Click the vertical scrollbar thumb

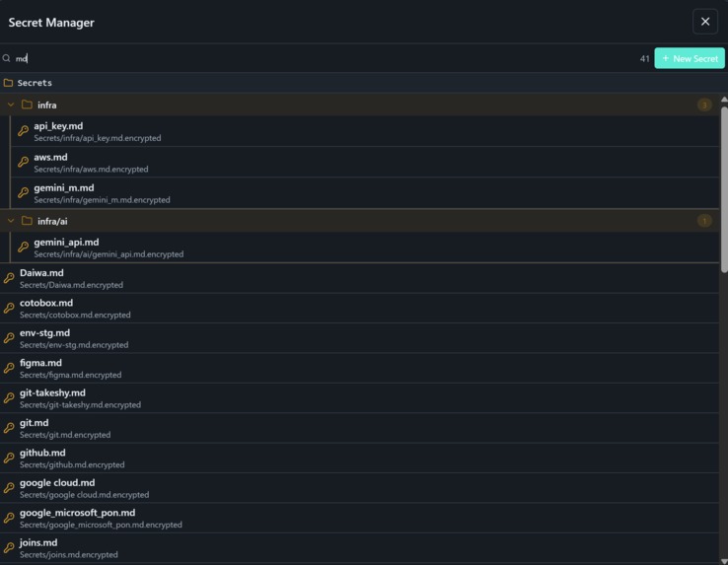tap(724, 189)
